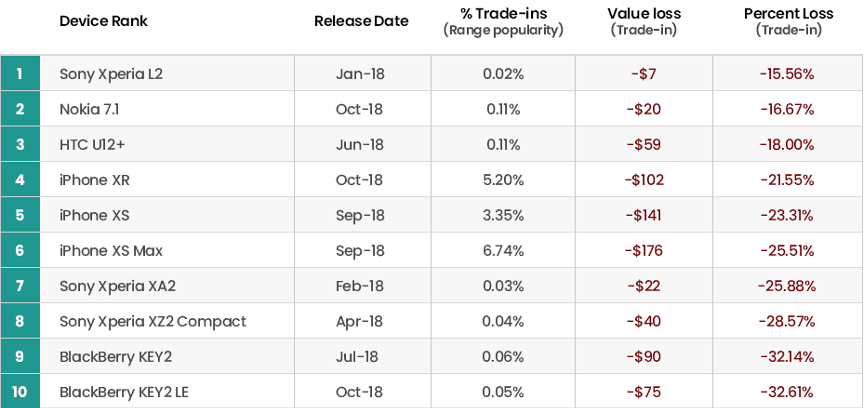Click the Release Date column header
The height and width of the screenshot is (408, 864).
[x=361, y=21]
